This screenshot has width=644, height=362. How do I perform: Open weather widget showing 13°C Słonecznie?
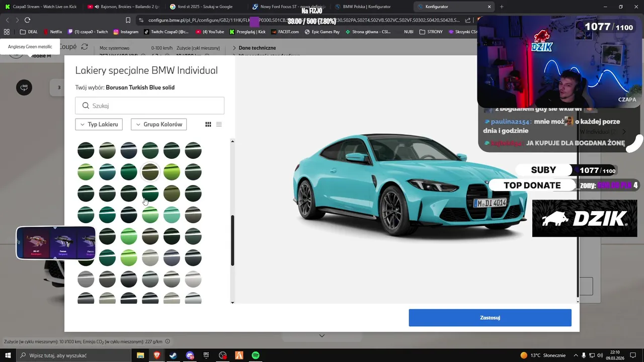(543, 355)
